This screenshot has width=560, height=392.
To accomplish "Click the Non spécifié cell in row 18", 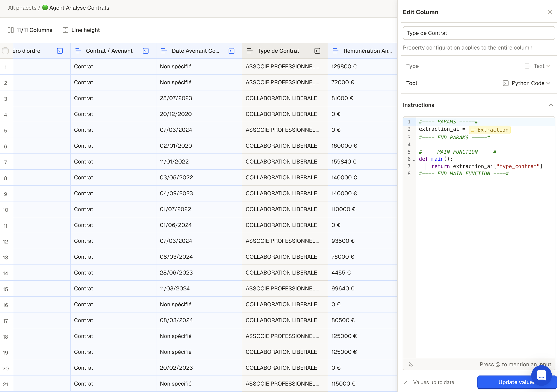I will pos(199,336).
